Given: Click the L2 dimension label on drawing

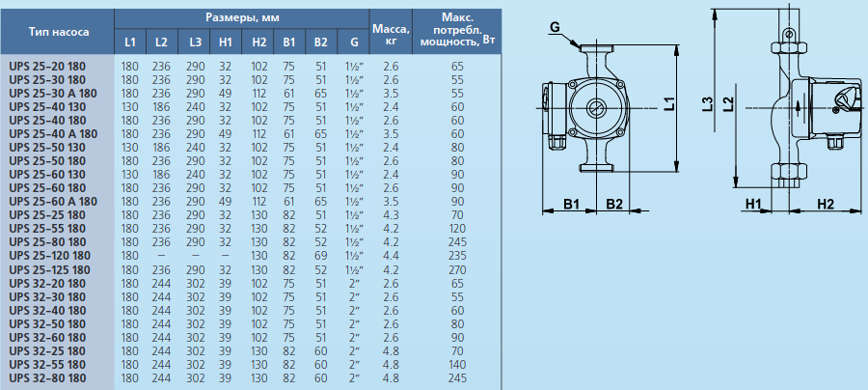Looking at the screenshot, I should point(729,103).
